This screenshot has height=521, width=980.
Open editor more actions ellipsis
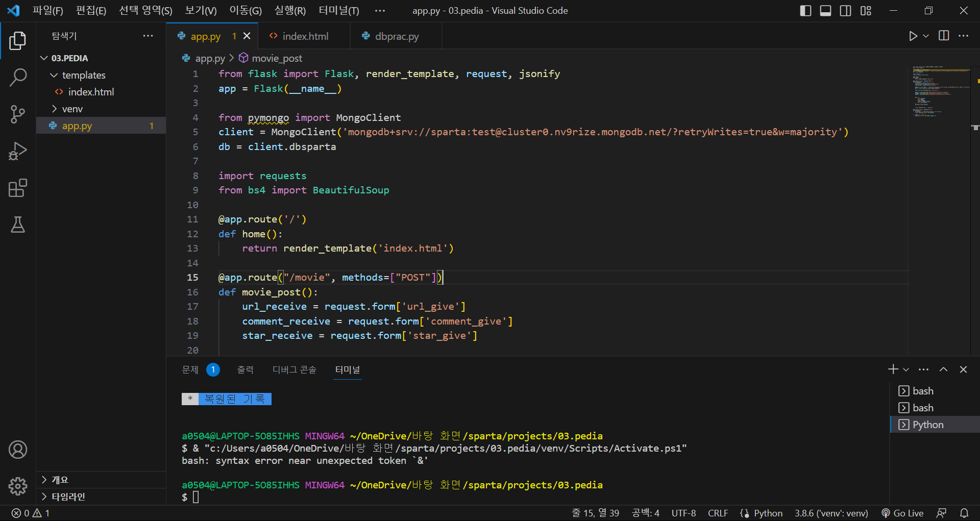tap(963, 36)
